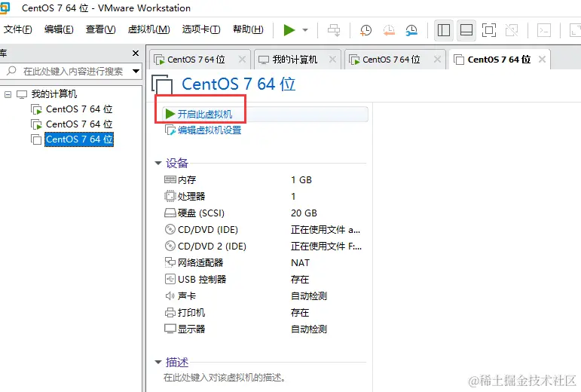The width and height of the screenshot is (581, 392).
Task: Open the 虚拟机(M) menu
Action: (x=148, y=29)
